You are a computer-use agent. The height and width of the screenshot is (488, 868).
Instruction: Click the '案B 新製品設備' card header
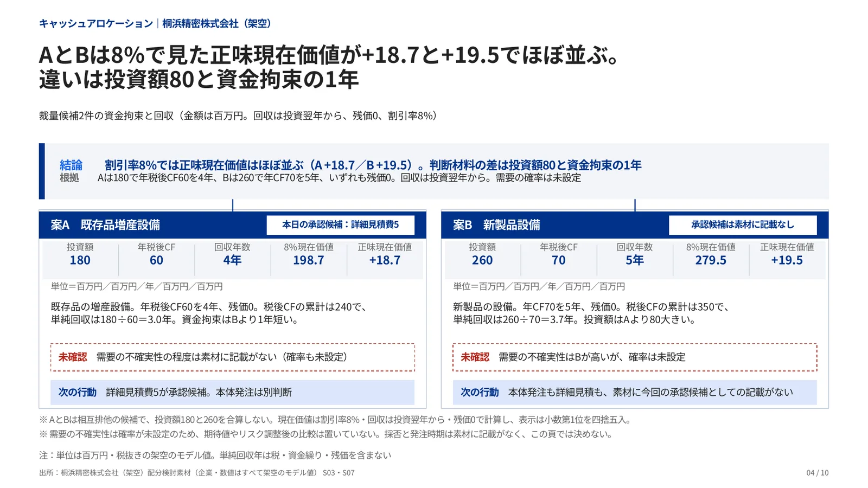[635, 224]
